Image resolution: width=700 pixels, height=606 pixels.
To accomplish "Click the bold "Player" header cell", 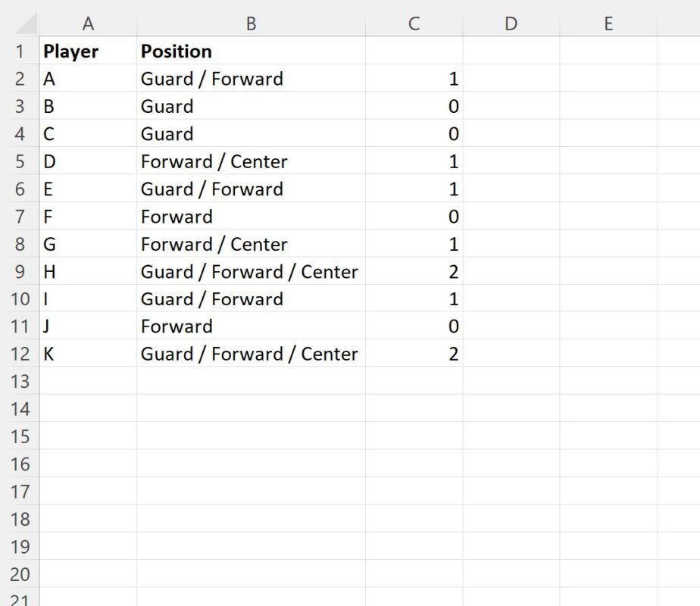I will (x=88, y=52).
